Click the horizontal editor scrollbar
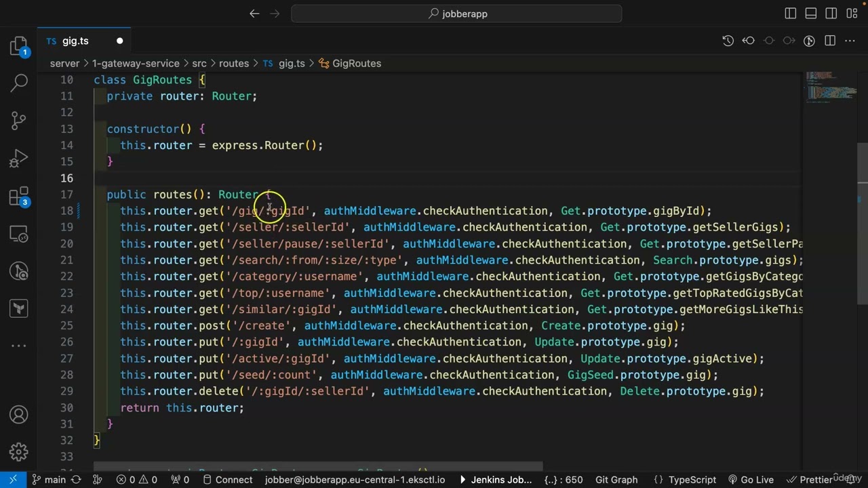 click(318, 466)
